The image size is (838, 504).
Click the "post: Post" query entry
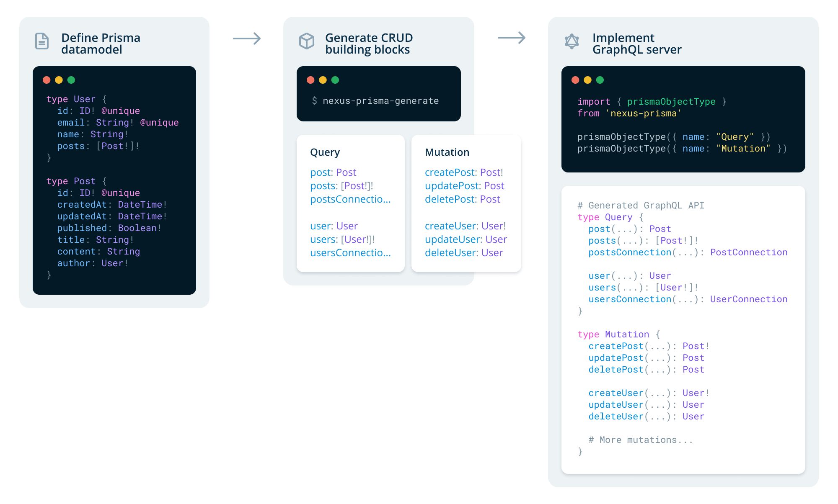333,172
